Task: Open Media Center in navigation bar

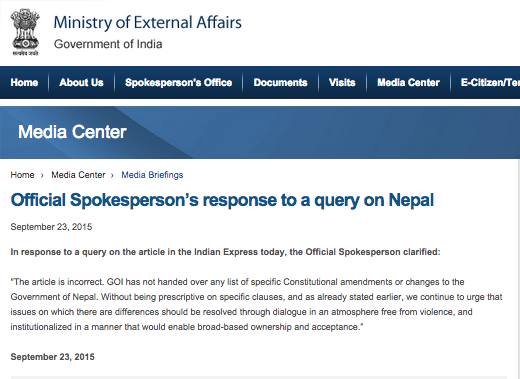Action: [408, 82]
